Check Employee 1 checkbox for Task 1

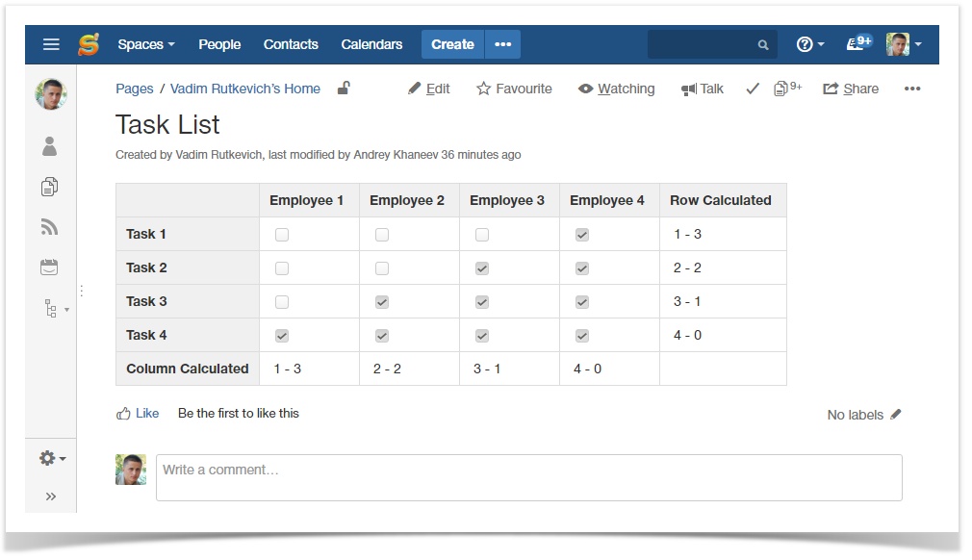[x=281, y=234]
